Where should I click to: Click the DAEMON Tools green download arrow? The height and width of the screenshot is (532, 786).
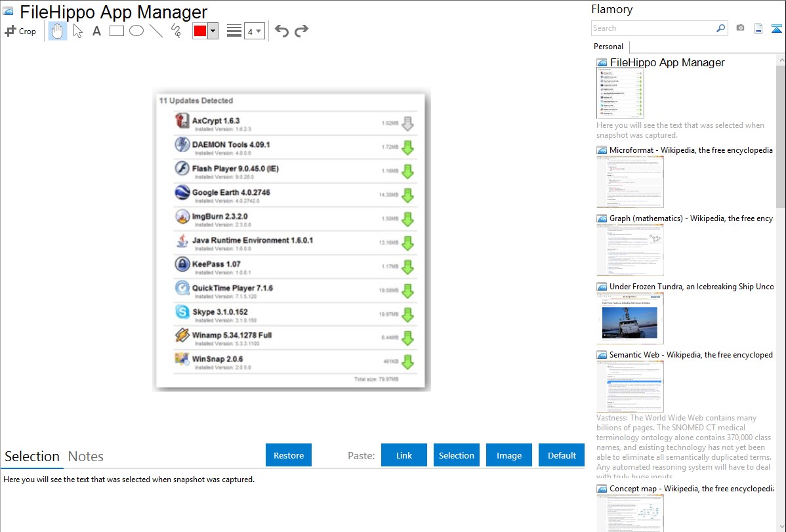click(x=407, y=148)
